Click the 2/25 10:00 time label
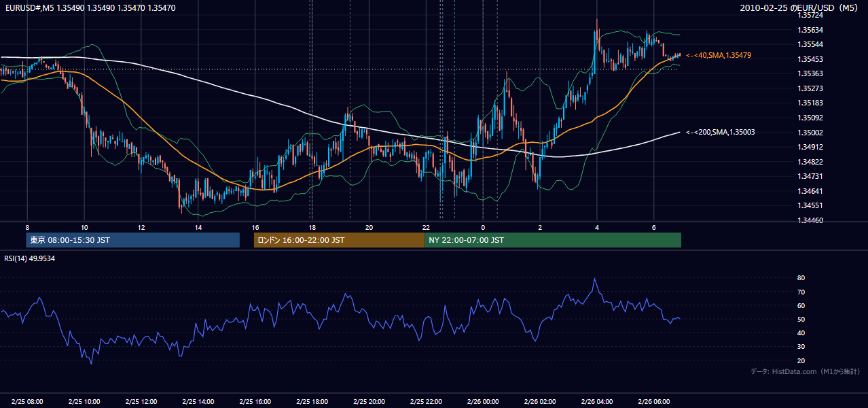The height and width of the screenshot is (408, 868). pyautogui.click(x=84, y=402)
